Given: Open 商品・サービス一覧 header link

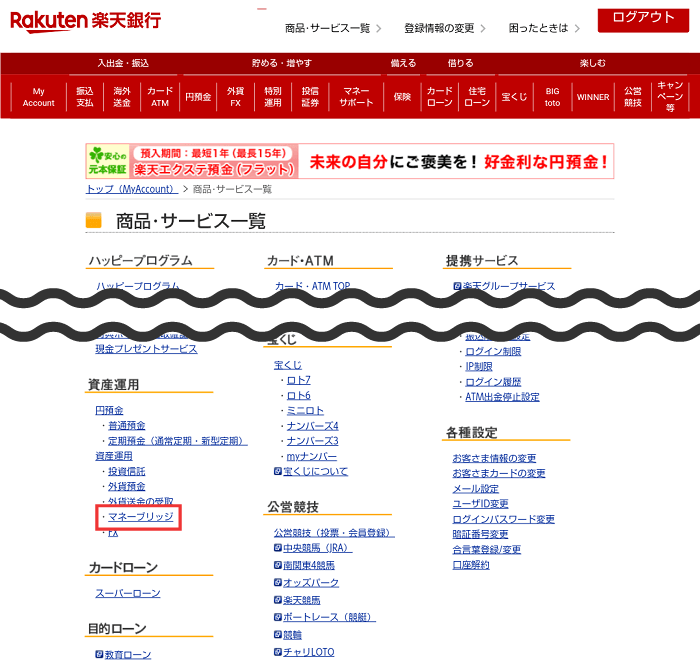Looking at the screenshot, I should coord(333,29).
